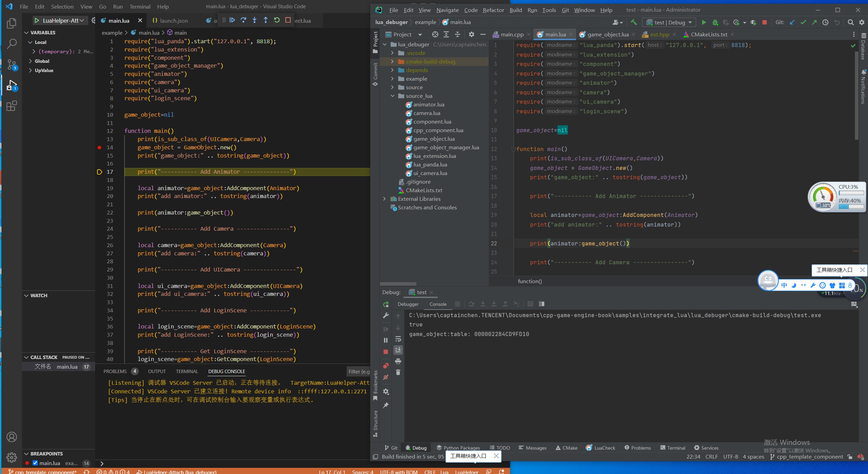The width and height of the screenshot is (868, 474).
Task: Start LuaHelper-Attach debugging with green play
Action: tap(37, 21)
